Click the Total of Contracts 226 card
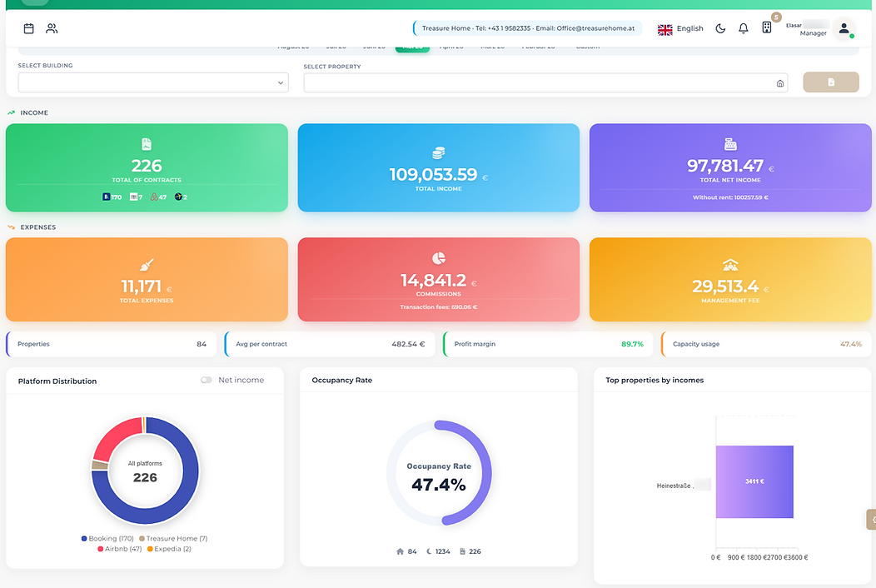This screenshot has height=588, width=876. [147, 167]
